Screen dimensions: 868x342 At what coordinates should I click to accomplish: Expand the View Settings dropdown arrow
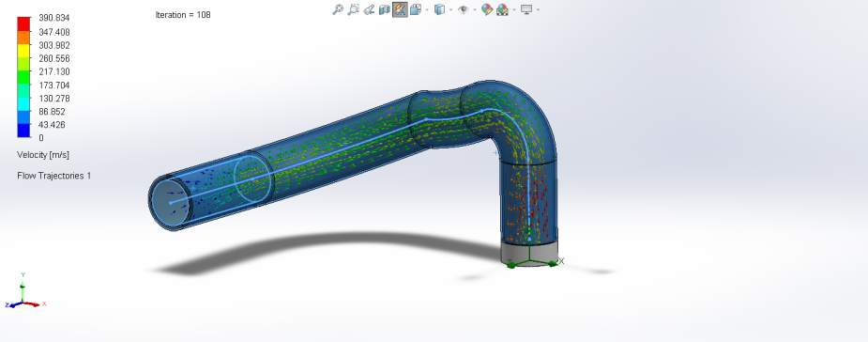point(538,10)
